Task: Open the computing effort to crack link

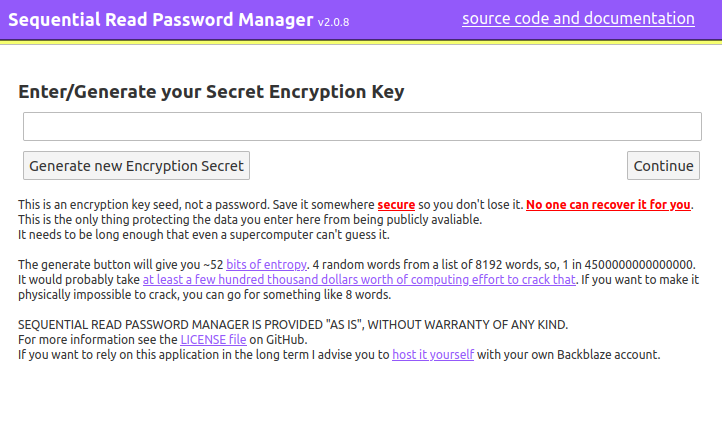Action: click(359, 280)
